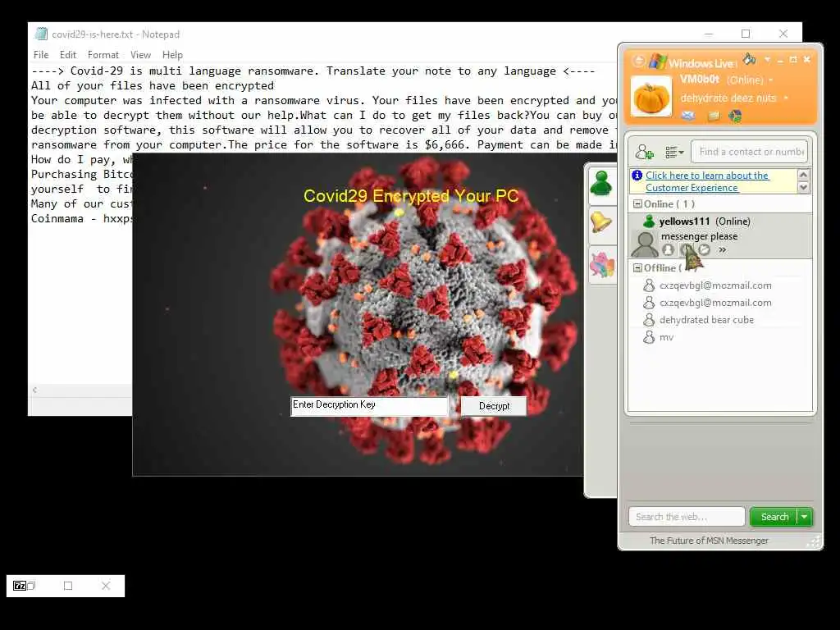Click the blue info icon beside the notice
840x630 pixels.
point(637,176)
